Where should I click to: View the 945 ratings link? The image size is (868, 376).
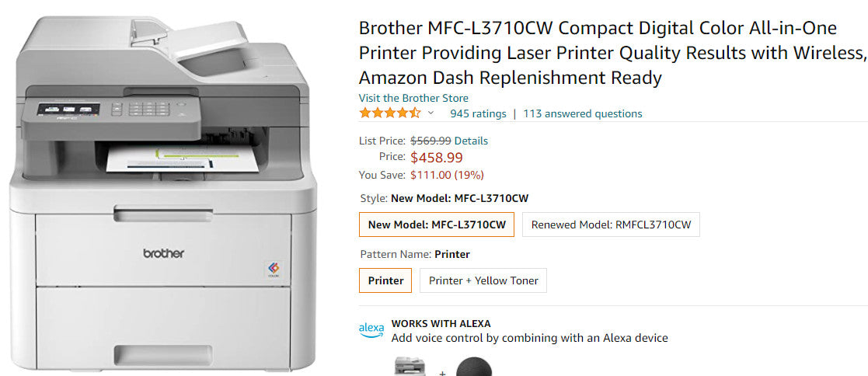[478, 113]
